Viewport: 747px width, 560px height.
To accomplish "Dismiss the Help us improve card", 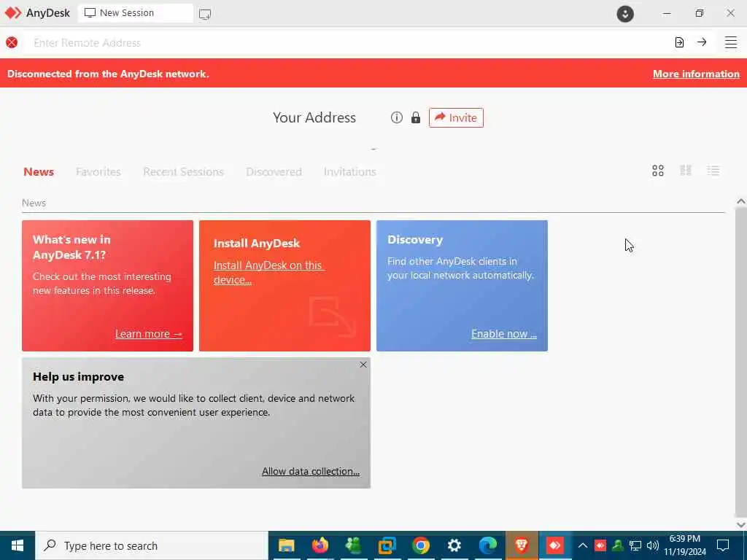I will coord(363,365).
